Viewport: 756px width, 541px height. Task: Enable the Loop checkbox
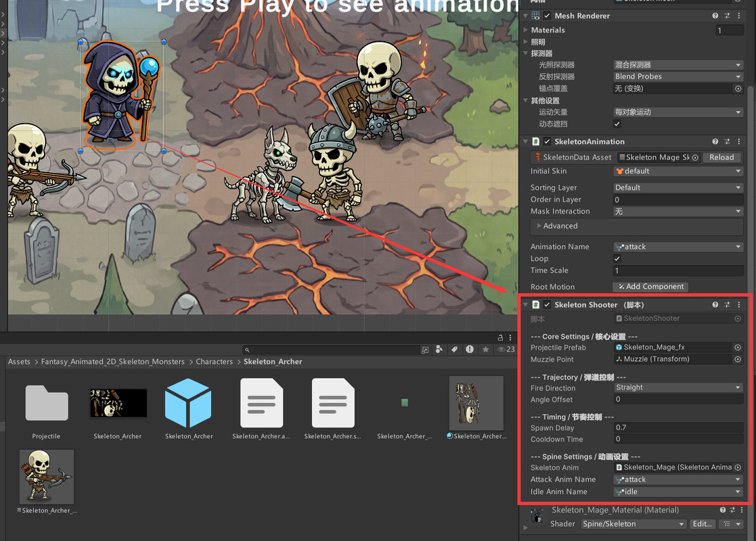click(617, 258)
